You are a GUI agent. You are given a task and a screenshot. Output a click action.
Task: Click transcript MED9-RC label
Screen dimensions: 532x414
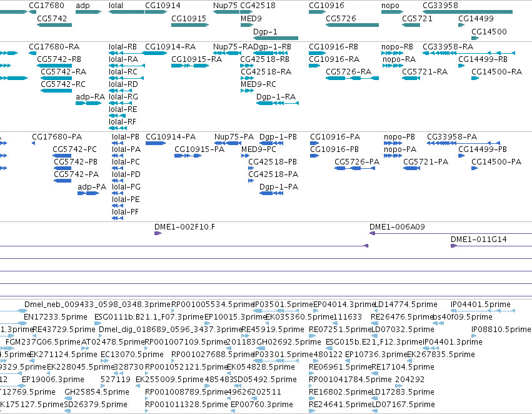[259, 84]
